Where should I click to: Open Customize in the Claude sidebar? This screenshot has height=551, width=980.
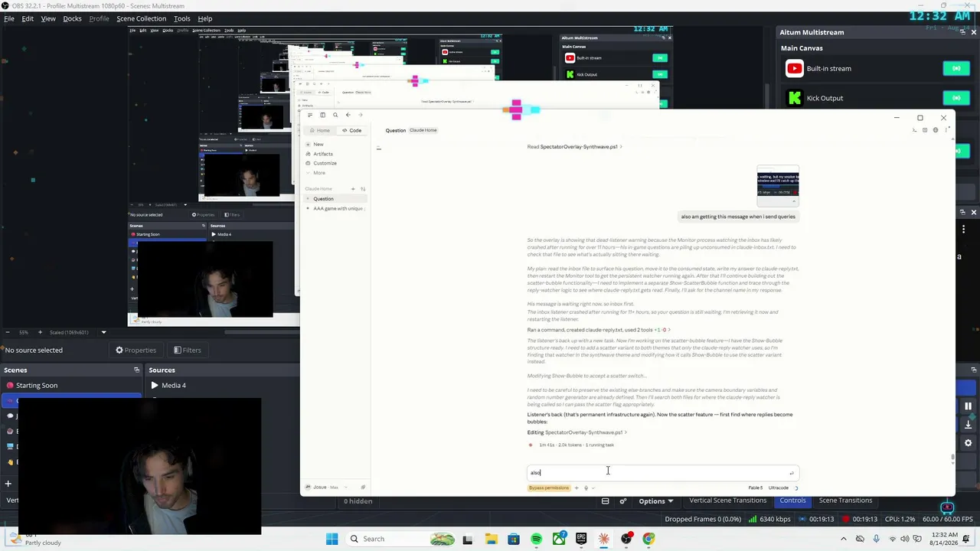click(x=321, y=163)
